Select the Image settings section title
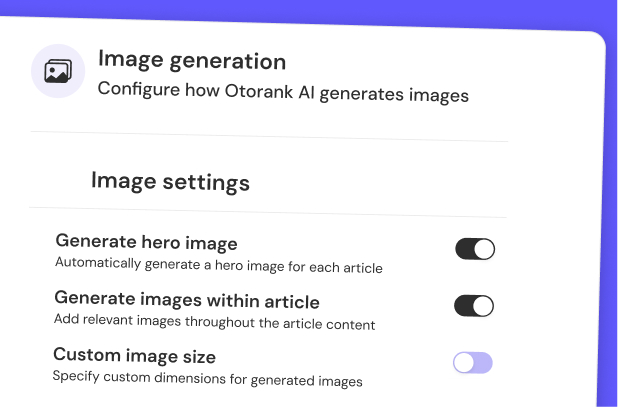This screenshot has height=407, width=618. (x=170, y=182)
